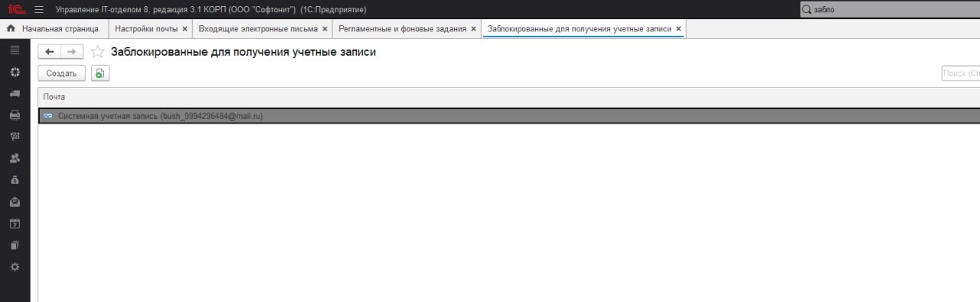Open the documents stack section icon in sidebar
980x302 pixels.
point(15,245)
